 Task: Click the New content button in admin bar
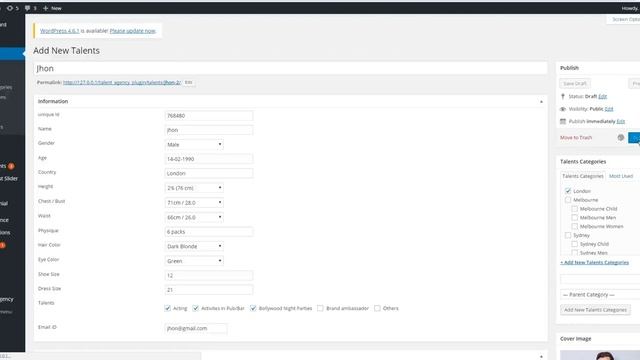52,8
